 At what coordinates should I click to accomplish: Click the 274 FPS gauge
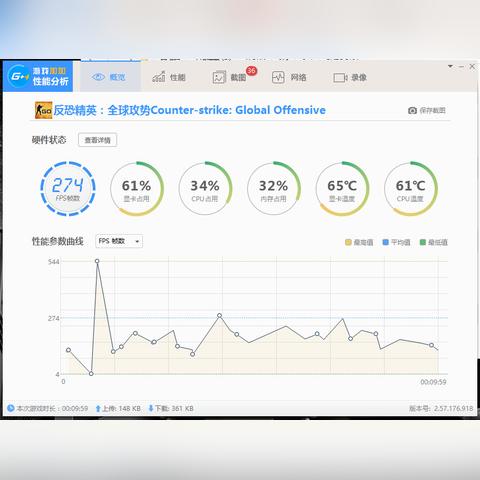pos(68,188)
